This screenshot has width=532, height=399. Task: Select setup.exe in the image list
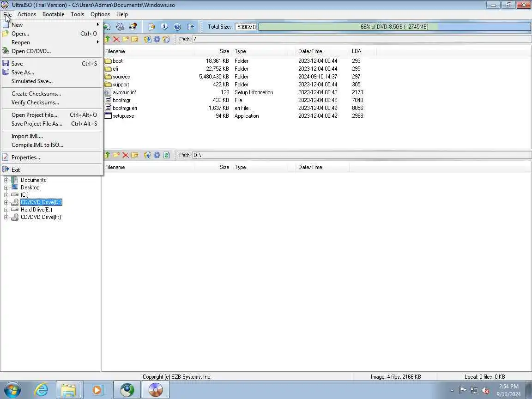click(x=234, y=116)
